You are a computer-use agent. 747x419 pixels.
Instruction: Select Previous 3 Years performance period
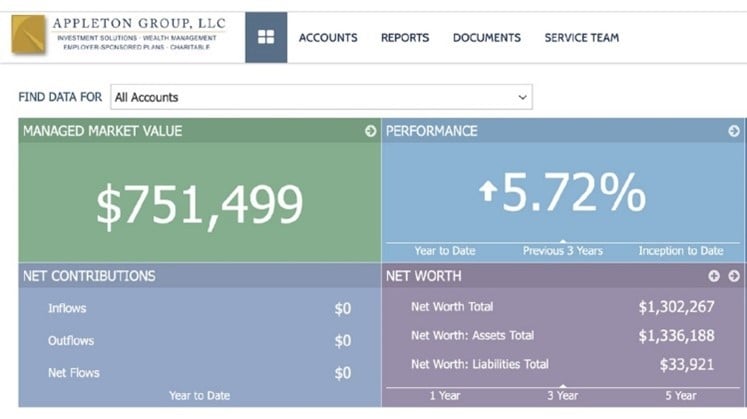point(563,250)
